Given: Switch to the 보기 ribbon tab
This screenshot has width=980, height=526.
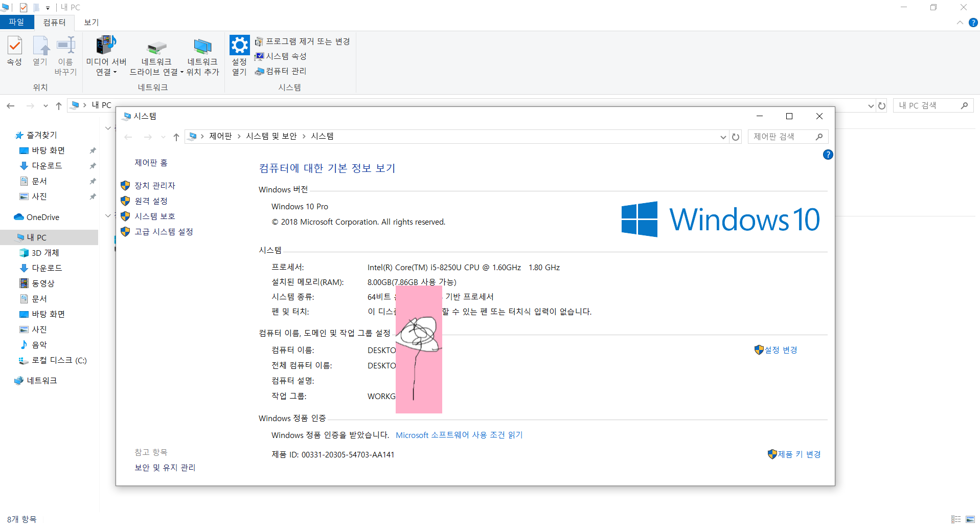Looking at the screenshot, I should point(92,22).
